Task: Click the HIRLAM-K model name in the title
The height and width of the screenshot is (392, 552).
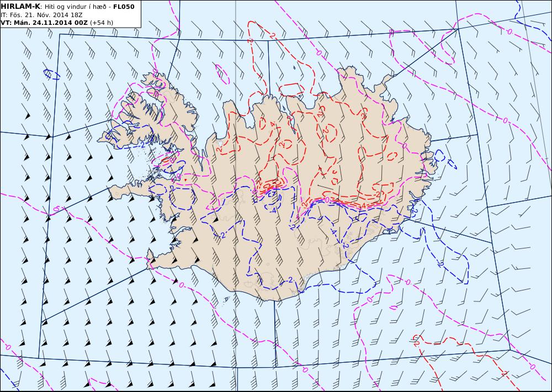Action: point(21,7)
